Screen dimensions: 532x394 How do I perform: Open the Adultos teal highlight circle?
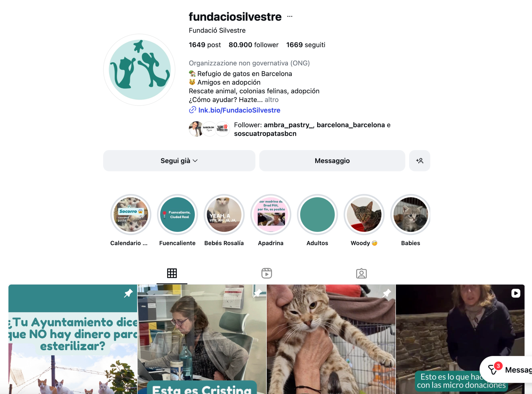click(x=317, y=215)
